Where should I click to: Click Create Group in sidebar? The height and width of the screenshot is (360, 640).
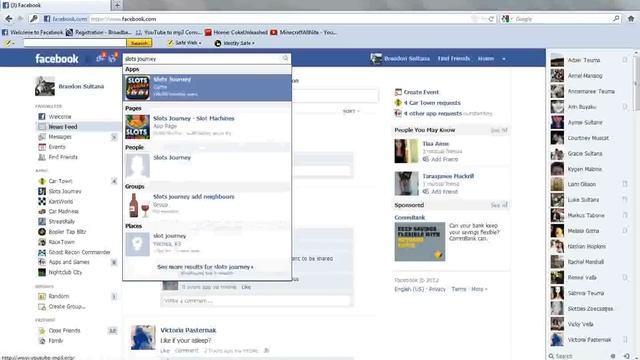click(67, 307)
